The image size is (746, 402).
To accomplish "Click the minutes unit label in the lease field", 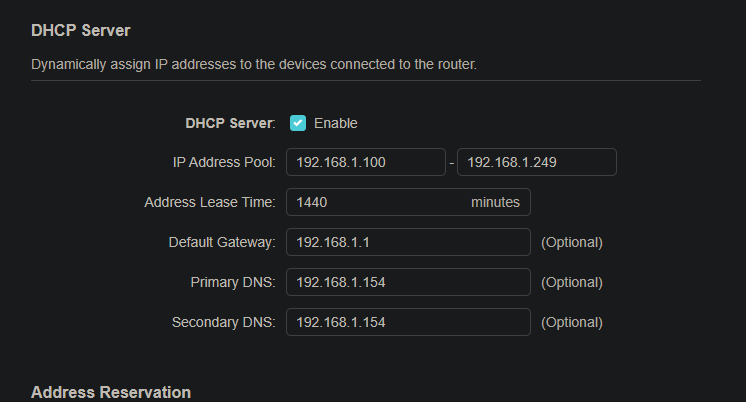I will pyautogui.click(x=495, y=202).
